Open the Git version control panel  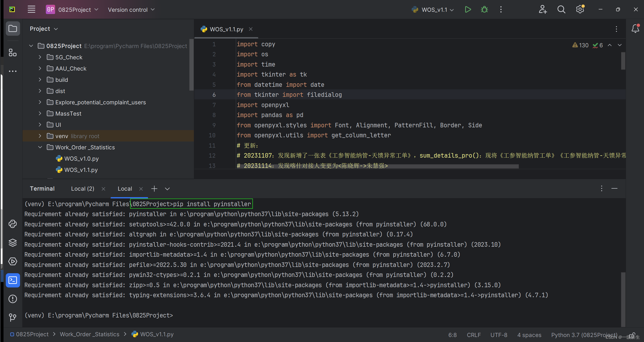coord(13,317)
